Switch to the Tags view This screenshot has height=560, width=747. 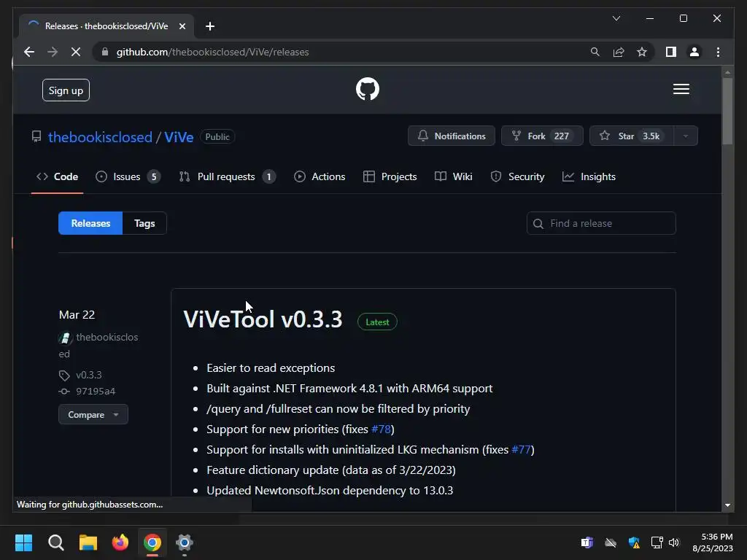(x=144, y=223)
